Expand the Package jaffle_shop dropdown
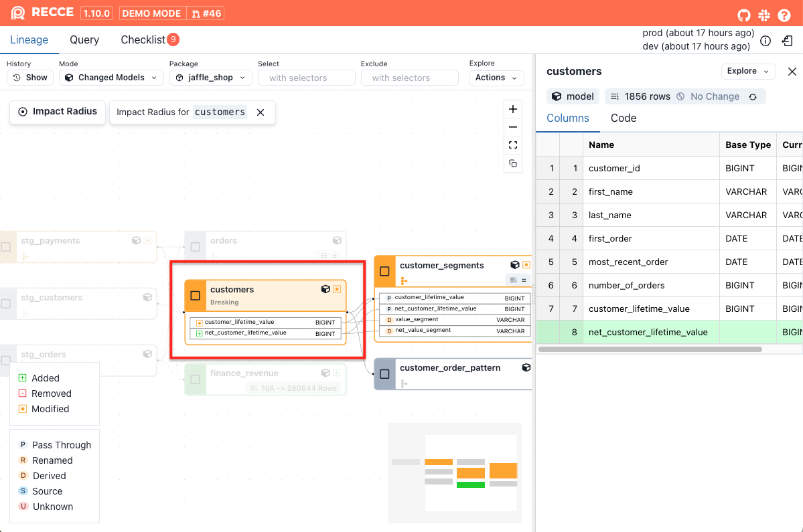 (x=210, y=78)
